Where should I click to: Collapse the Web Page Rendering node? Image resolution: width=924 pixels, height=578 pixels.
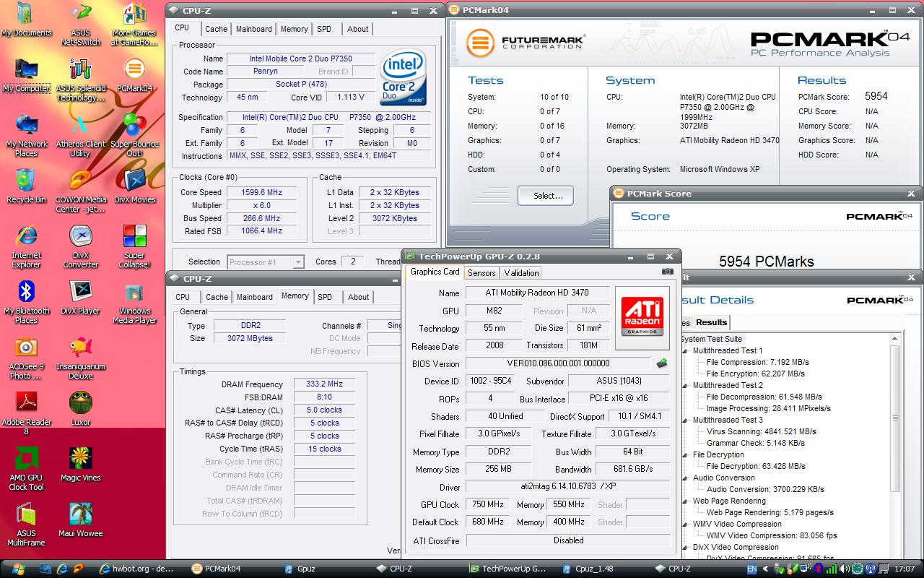point(685,501)
